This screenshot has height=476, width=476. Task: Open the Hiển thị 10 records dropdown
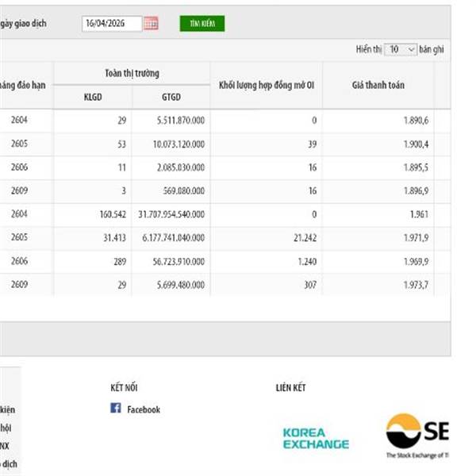(401, 49)
